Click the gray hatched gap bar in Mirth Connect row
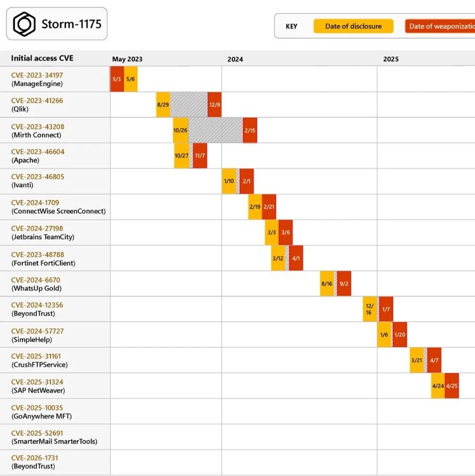This screenshot has width=475, height=476. point(215,130)
